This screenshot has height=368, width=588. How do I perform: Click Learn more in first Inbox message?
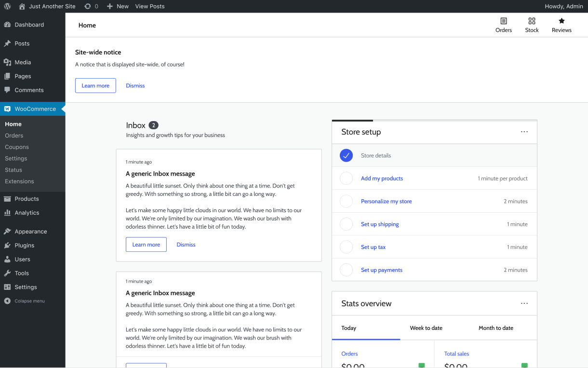tap(146, 245)
